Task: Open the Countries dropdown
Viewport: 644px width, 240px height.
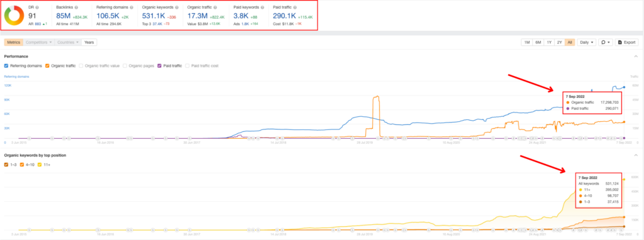Action: [68, 42]
